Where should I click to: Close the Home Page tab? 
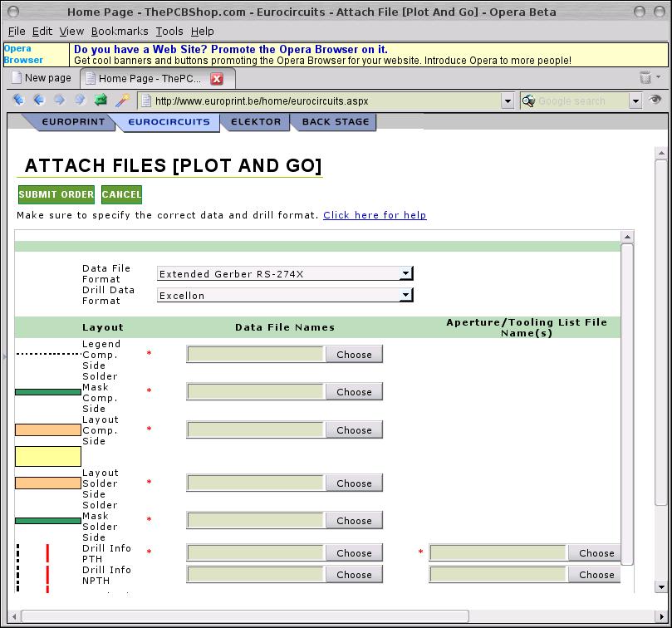(x=217, y=79)
